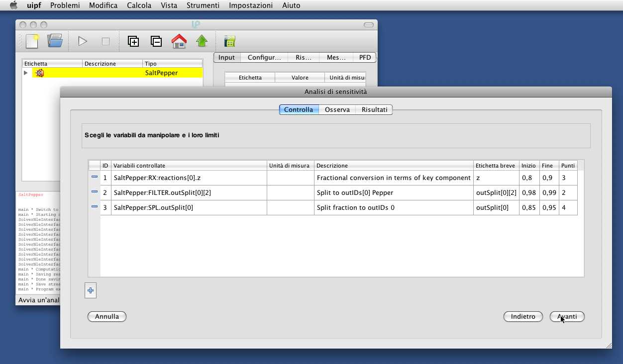
Task: Click the new document toolbar icon
Action: (32, 41)
